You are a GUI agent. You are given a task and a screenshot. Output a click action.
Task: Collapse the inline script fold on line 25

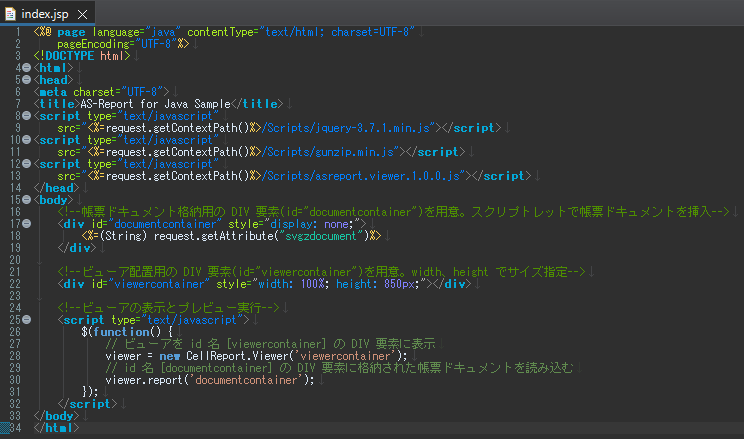tap(27, 319)
